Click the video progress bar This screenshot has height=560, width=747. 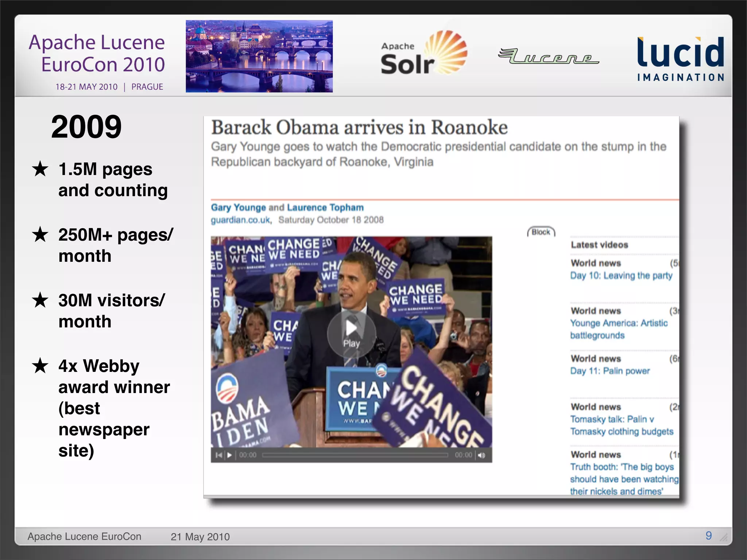[x=355, y=455]
